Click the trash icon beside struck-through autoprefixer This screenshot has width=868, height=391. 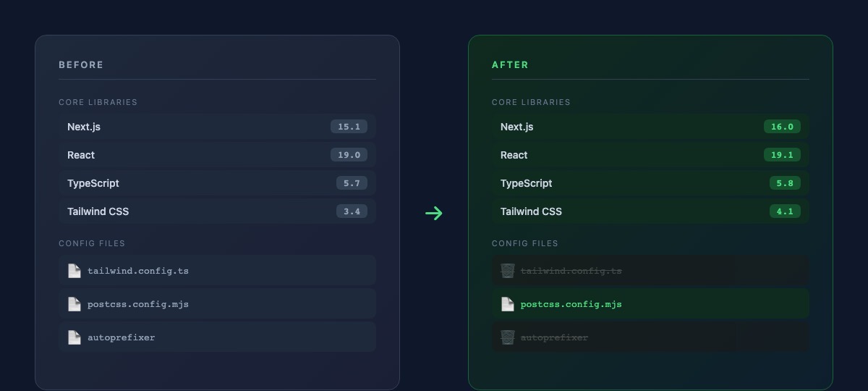[x=507, y=337]
